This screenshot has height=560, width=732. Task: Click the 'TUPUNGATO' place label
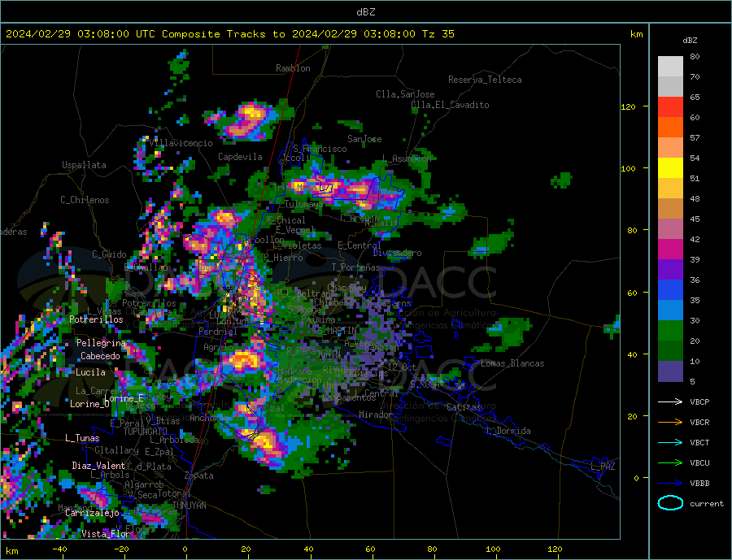coord(146,432)
